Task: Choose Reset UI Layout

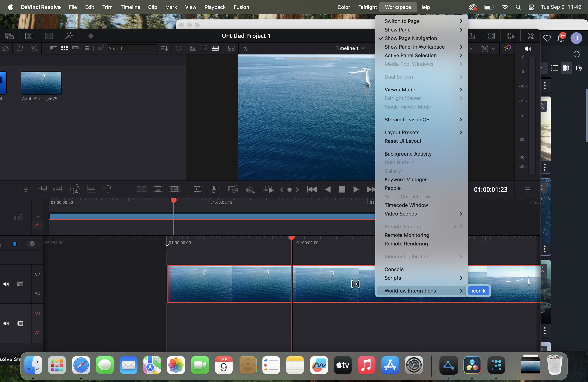Action: coord(403,141)
